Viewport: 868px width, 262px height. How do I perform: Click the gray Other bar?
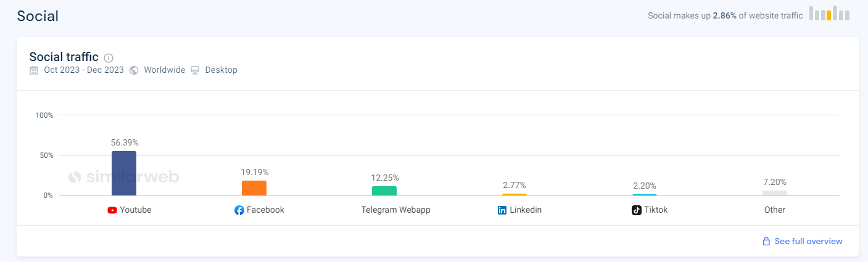(775, 193)
